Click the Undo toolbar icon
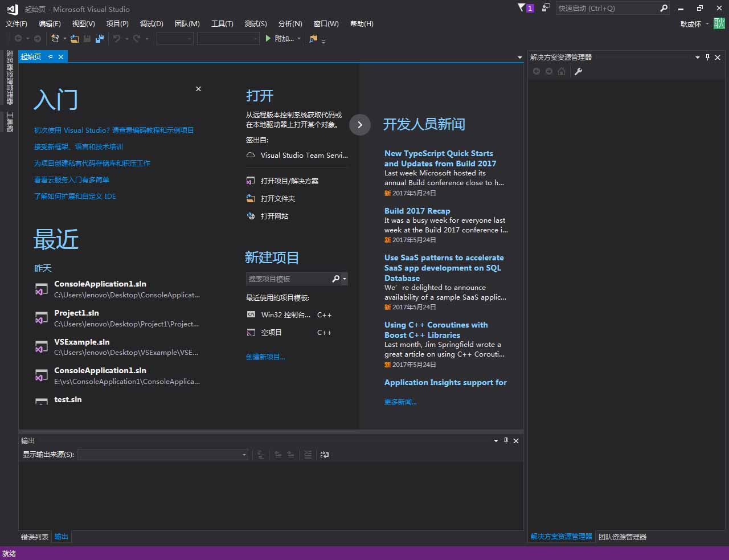 [x=117, y=39]
